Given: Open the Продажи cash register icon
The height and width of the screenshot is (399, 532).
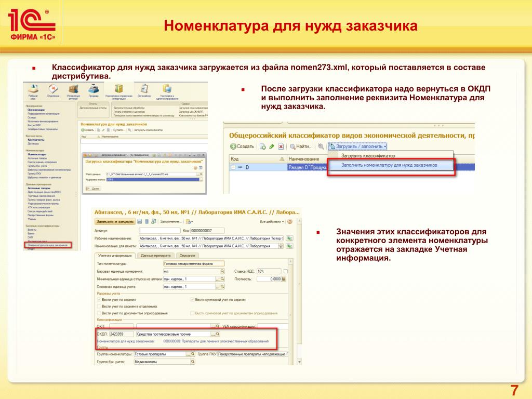Looking at the screenshot, I should 94,89.
